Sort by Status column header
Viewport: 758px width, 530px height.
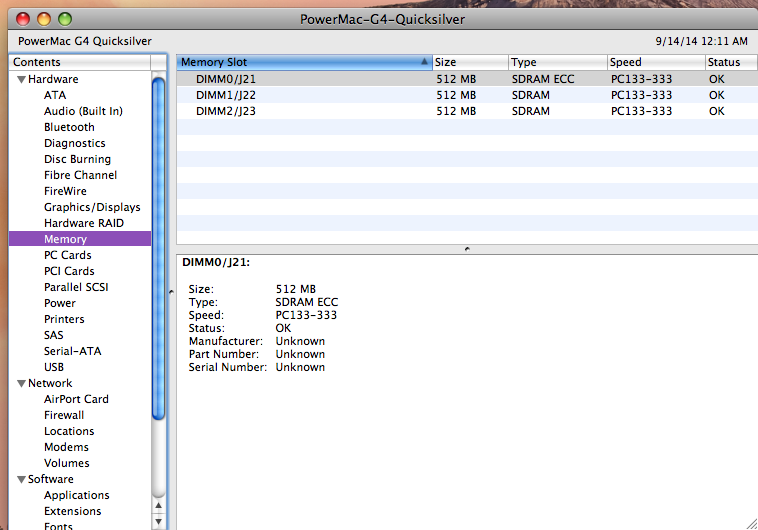tap(731, 62)
